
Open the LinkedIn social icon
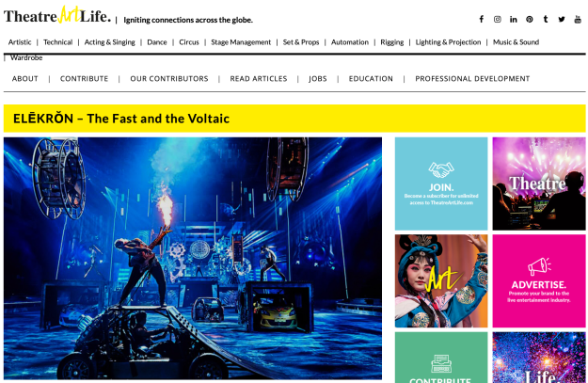point(514,19)
